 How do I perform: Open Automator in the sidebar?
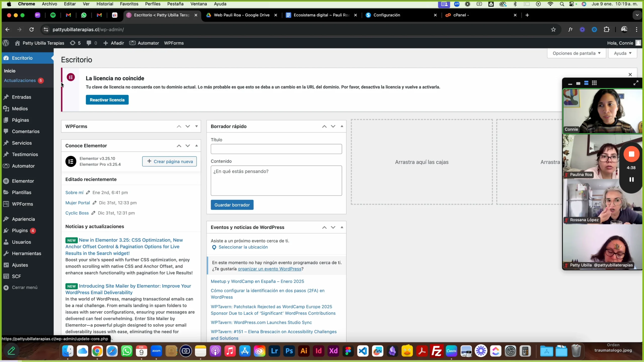coord(23,166)
